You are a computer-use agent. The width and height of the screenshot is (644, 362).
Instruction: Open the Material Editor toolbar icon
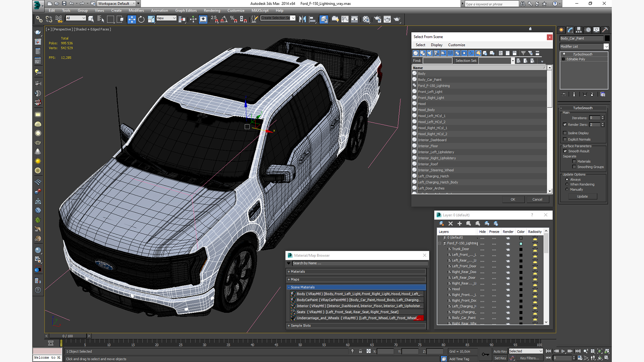(366, 19)
